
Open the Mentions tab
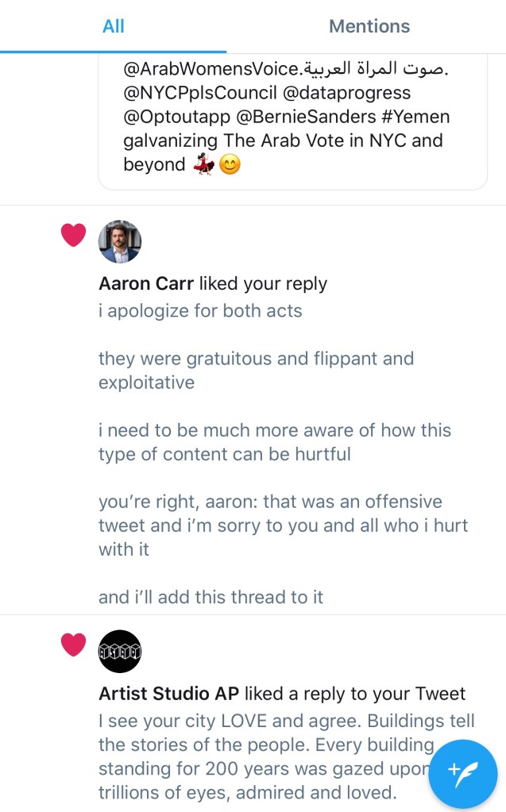369,26
